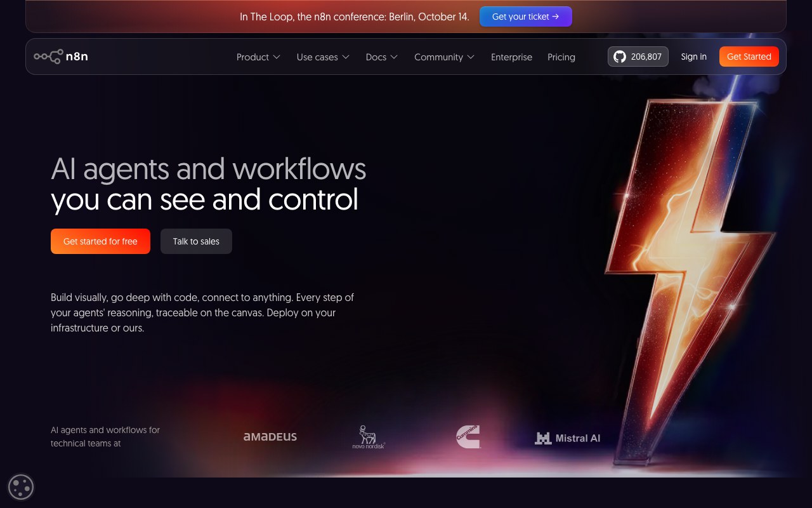This screenshot has width=812, height=508.
Task: Click the heading 'AI agents and workflows'
Action: coord(208,169)
